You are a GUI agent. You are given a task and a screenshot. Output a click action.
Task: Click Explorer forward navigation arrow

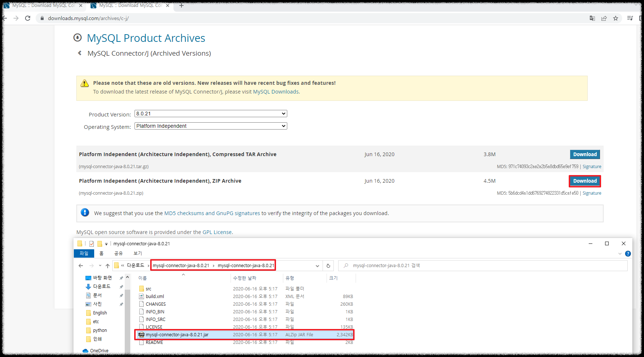[92, 266]
